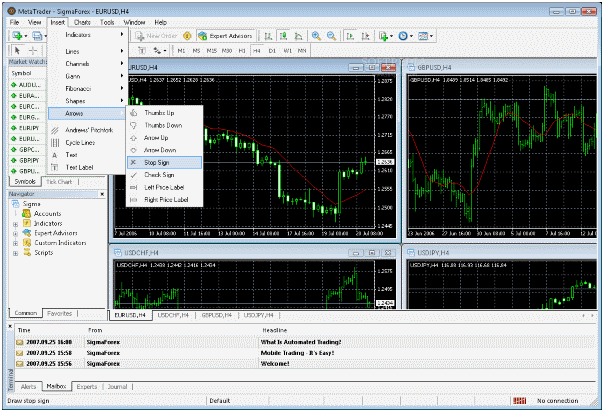Click the Zoom Out magnifier icon
Screen dimensions: 604x412
click(331, 36)
